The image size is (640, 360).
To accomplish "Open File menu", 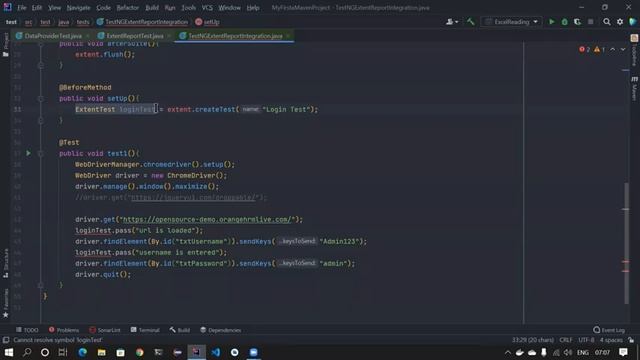I will pos(21,7).
